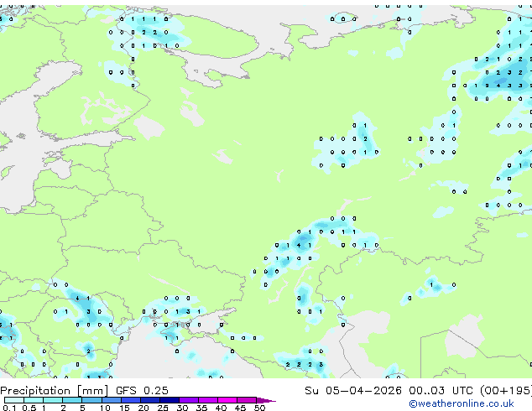This screenshot has width=532, height=411.
Task: Click the forecast date 'Su 05-04-2026'
Action: point(353,391)
